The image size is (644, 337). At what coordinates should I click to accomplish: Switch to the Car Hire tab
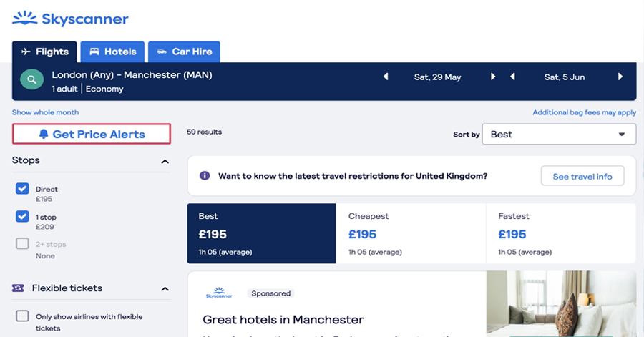[x=184, y=52]
